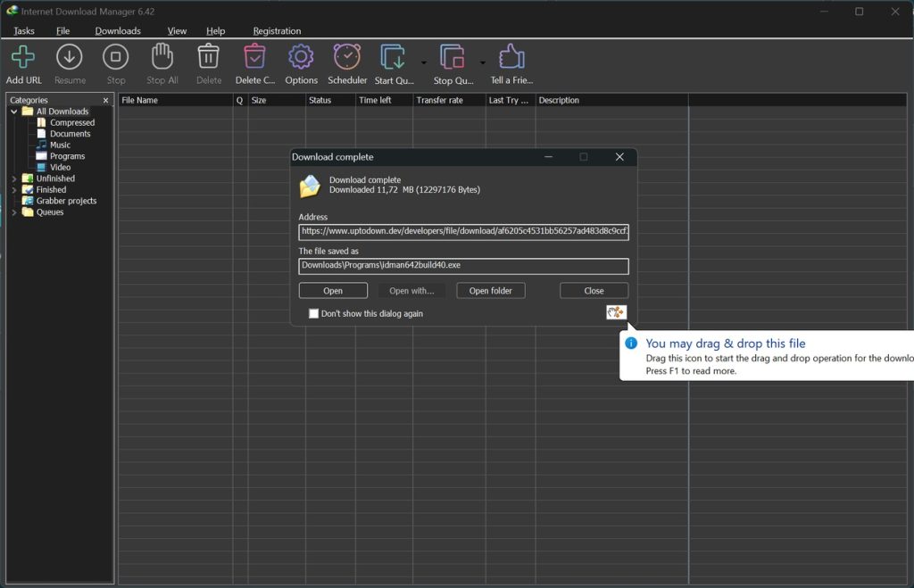Select the Video category label
The image size is (914, 588).
coord(60,167)
